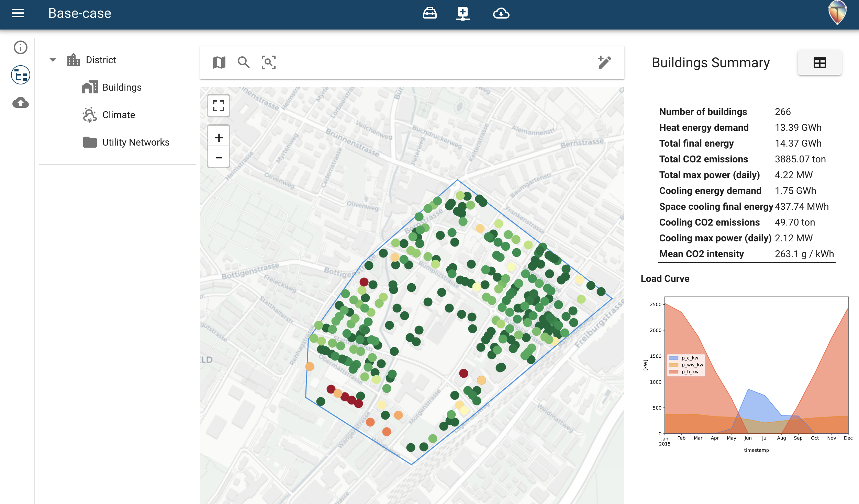This screenshot has width=859, height=504.
Task: Click the 3885.07 ton emissions value
Action: click(x=800, y=159)
